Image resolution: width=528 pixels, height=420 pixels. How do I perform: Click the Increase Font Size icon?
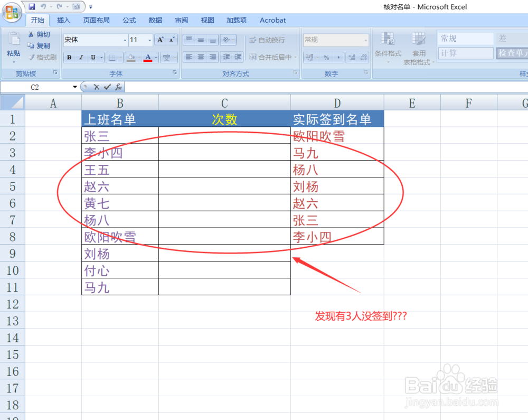click(x=160, y=39)
